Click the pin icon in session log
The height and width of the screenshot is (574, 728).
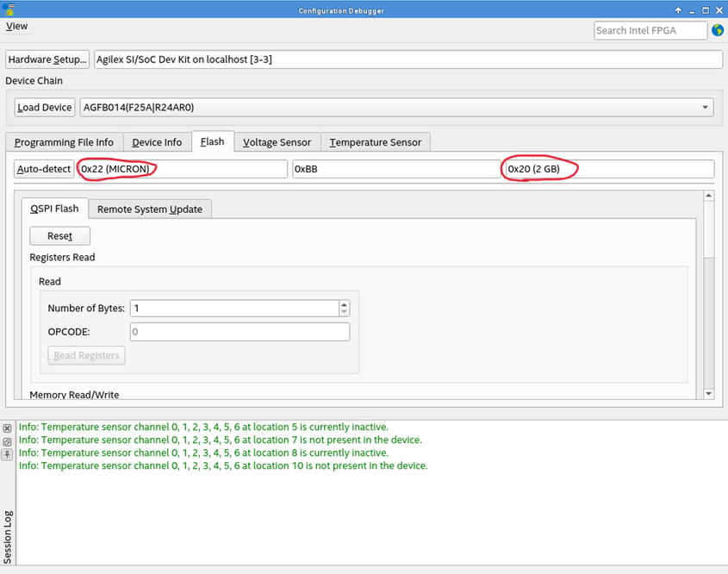pyautogui.click(x=8, y=454)
